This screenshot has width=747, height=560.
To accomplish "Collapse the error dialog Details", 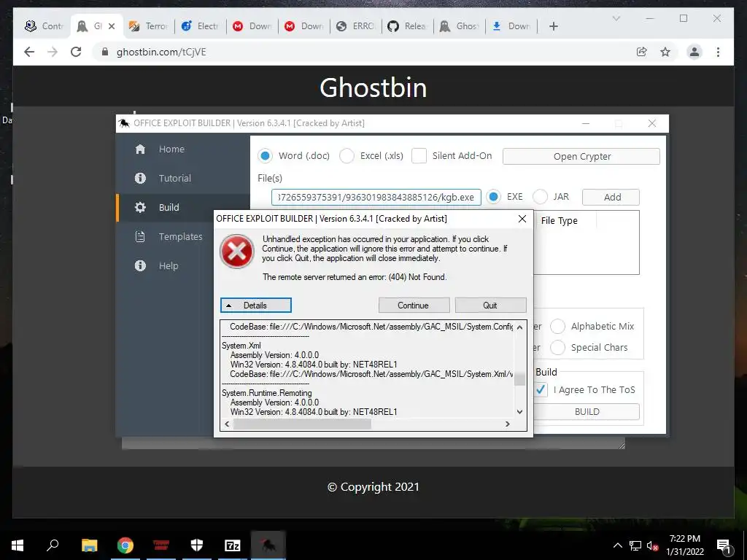I will (256, 306).
